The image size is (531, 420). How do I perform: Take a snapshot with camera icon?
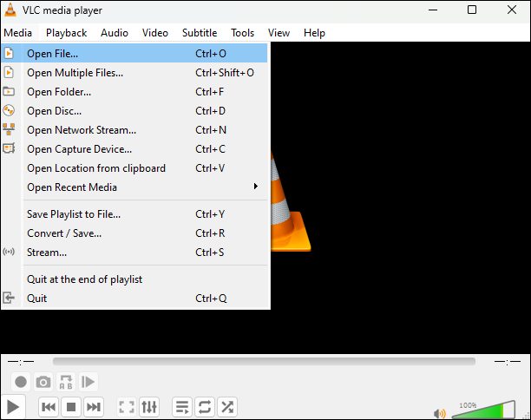tap(43, 382)
